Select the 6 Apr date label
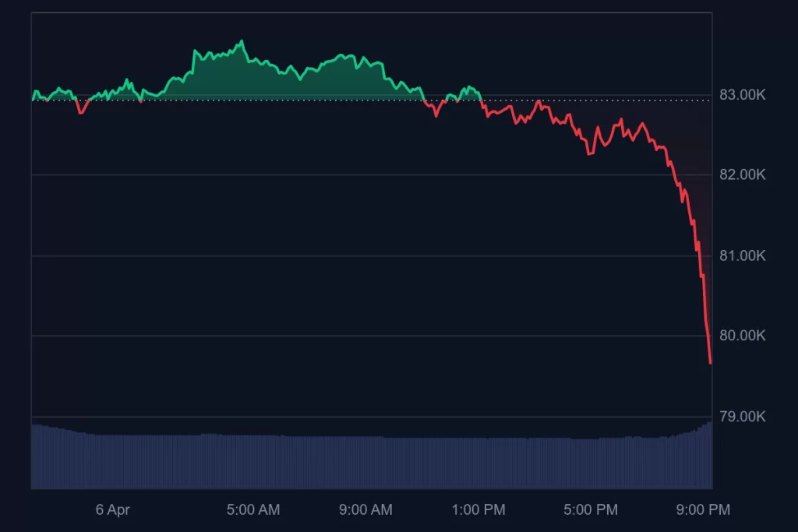This screenshot has height=532, width=798. (112, 510)
